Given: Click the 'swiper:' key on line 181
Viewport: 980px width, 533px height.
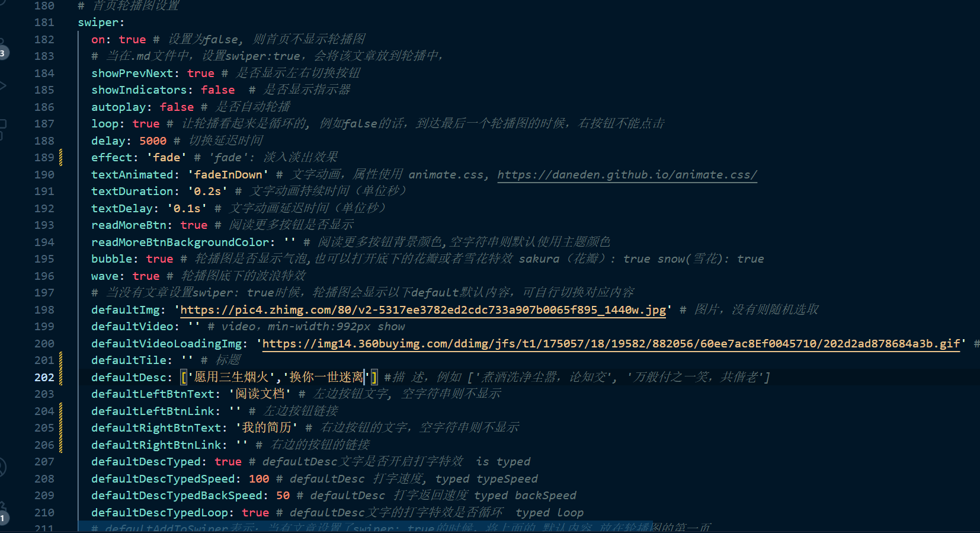Looking at the screenshot, I should tap(101, 23).
